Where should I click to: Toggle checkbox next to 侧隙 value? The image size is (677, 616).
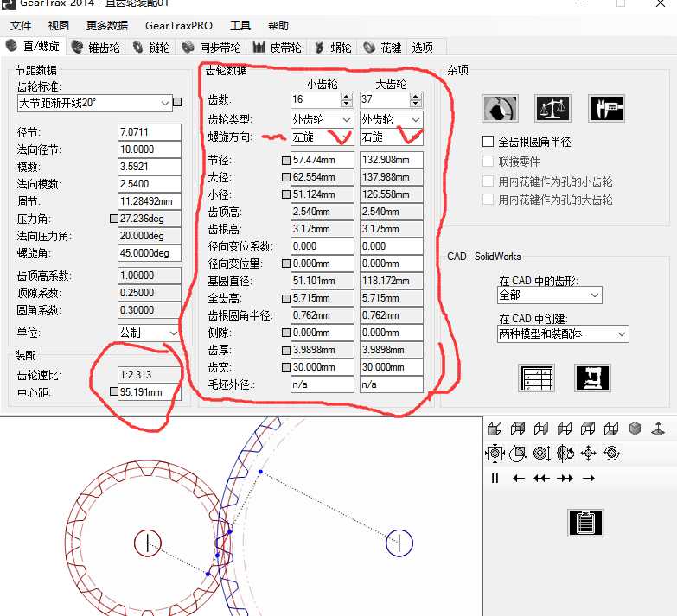click(x=286, y=333)
